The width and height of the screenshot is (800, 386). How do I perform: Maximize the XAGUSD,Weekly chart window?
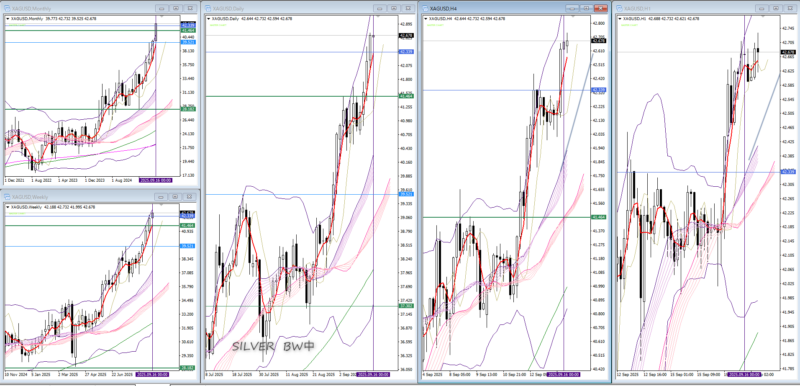tap(176, 196)
